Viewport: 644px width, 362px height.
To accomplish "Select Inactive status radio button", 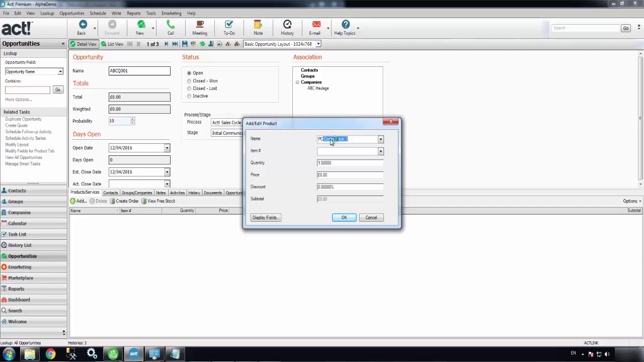I will [189, 96].
